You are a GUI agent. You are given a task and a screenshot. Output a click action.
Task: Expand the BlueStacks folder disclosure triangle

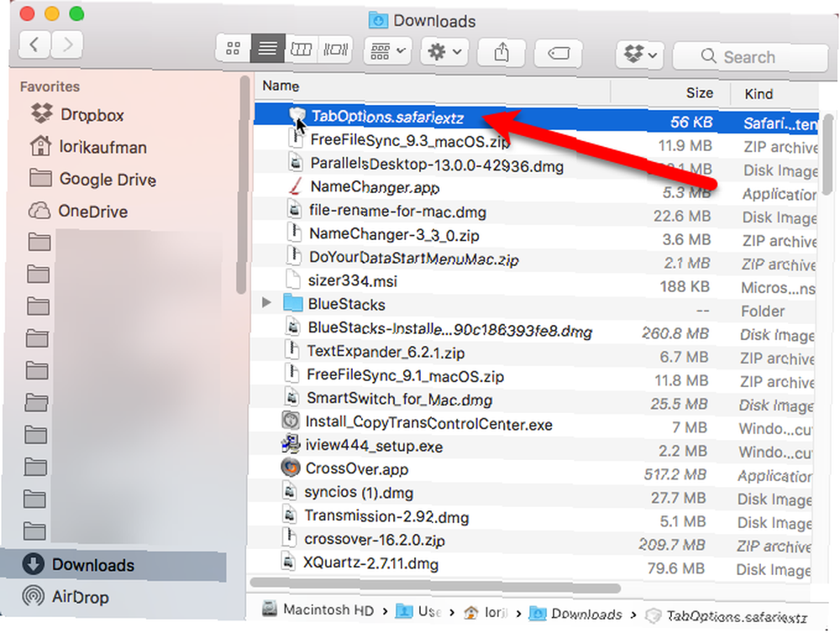point(266,302)
